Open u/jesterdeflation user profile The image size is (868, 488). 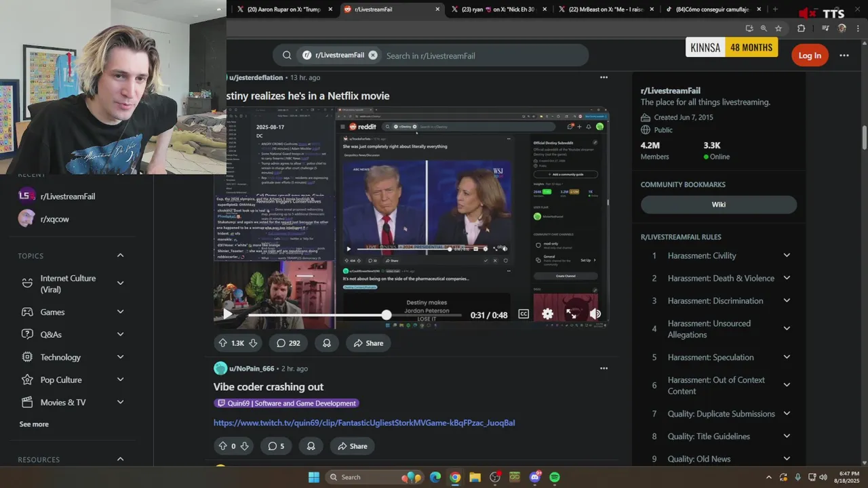(256, 77)
